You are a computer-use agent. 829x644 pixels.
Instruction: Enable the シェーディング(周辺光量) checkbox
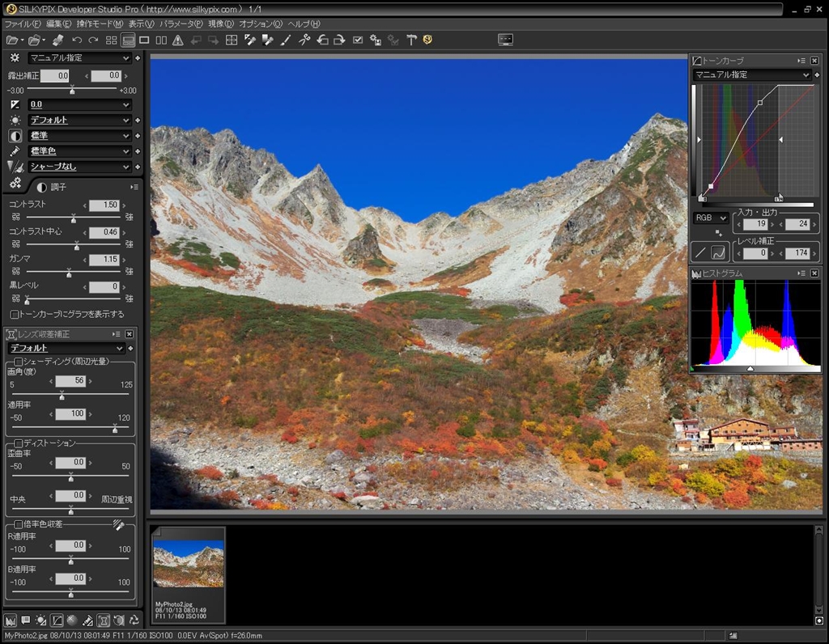coord(19,361)
